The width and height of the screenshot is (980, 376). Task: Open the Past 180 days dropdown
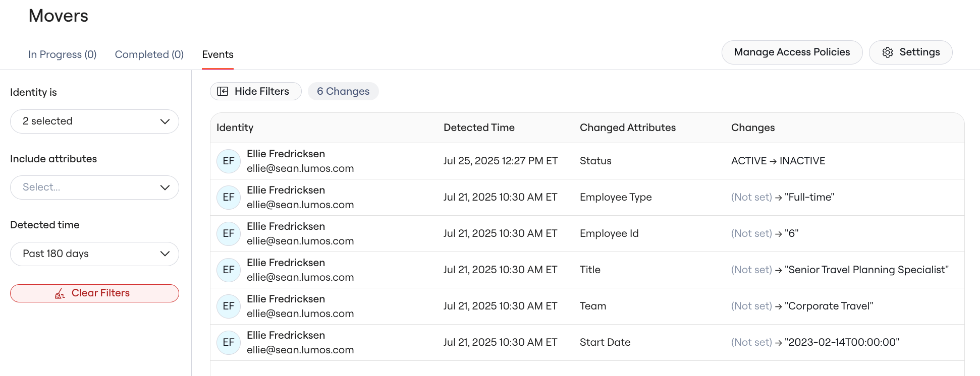click(94, 254)
